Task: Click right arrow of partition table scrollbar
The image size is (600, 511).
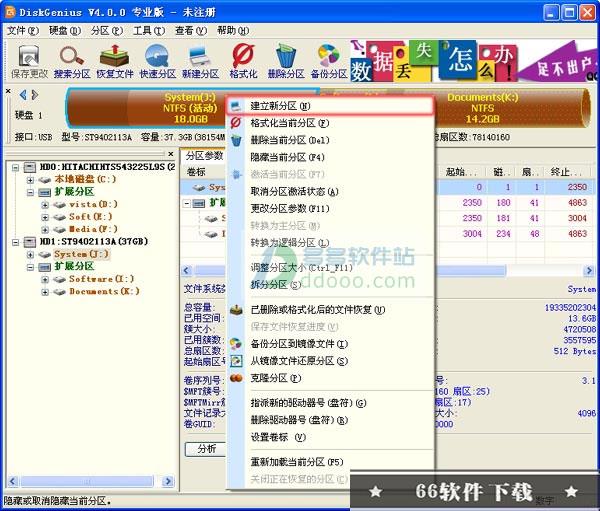Action: [x=589, y=271]
